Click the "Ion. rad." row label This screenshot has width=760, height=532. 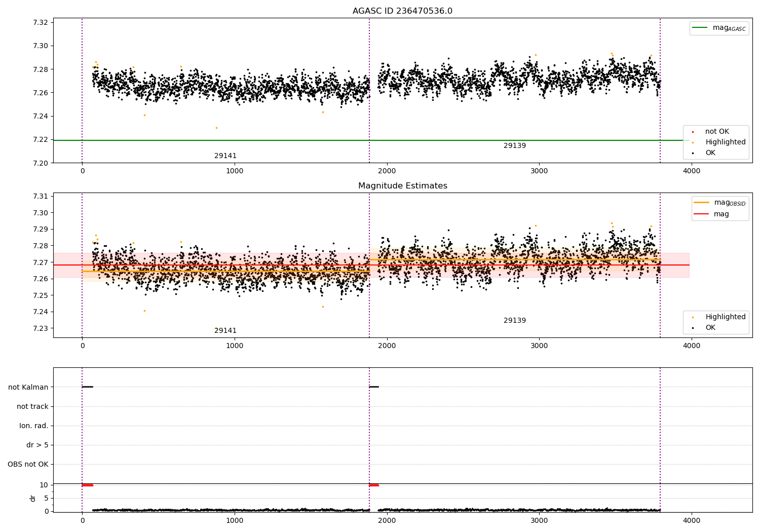point(34,426)
